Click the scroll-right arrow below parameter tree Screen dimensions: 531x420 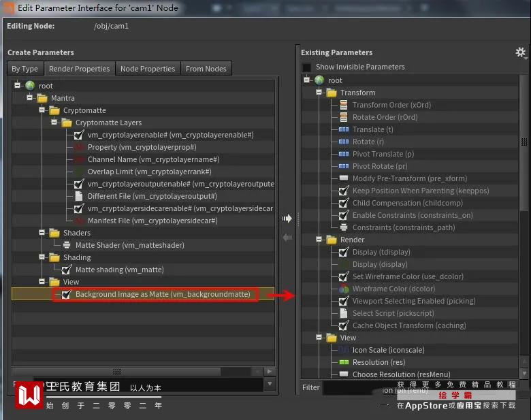pos(270,372)
